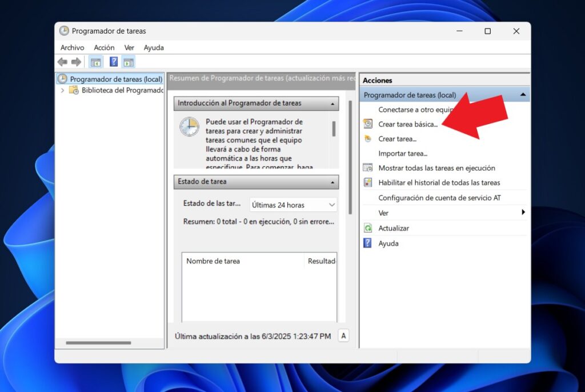Click the forward navigation arrow
Image resolution: width=585 pixels, height=392 pixels.
tap(76, 62)
